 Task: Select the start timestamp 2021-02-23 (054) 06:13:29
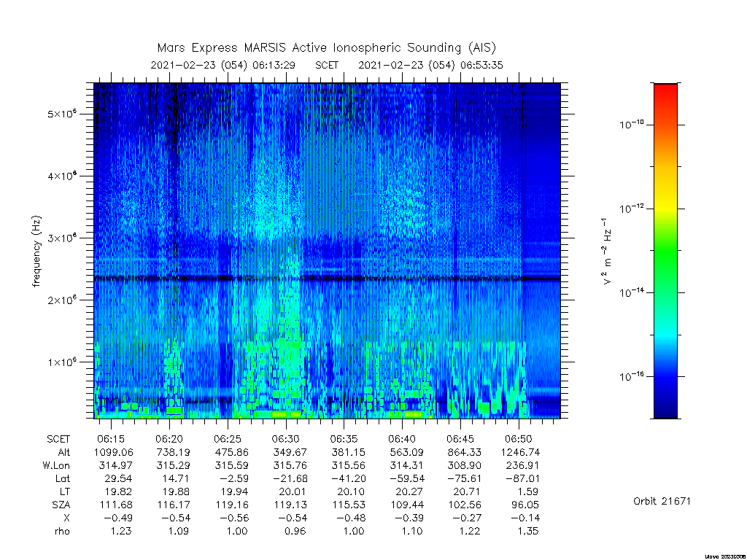pos(223,65)
